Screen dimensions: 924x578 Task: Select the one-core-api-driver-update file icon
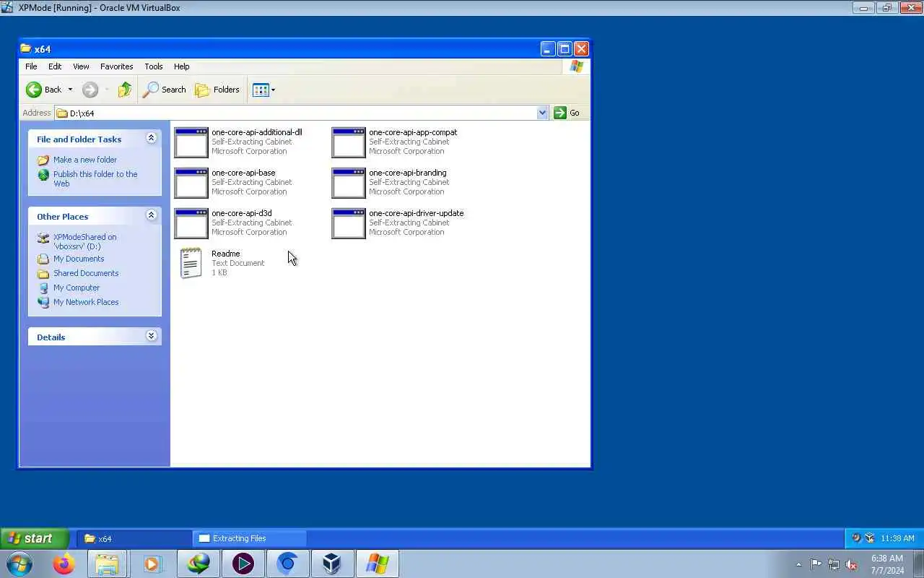coord(349,223)
